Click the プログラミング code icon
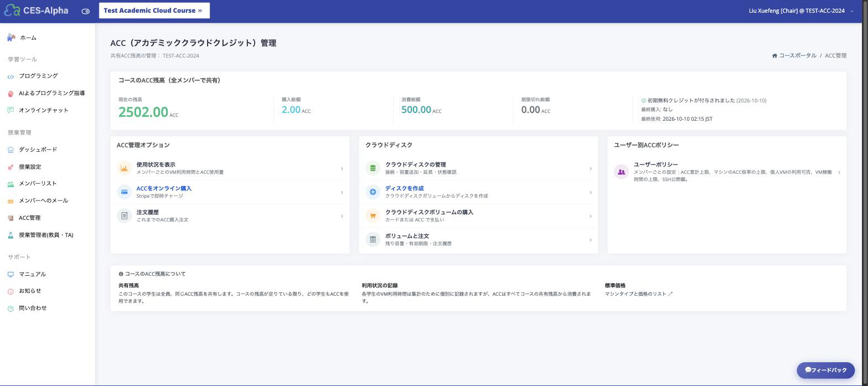868x386 pixels. point(11,76)
